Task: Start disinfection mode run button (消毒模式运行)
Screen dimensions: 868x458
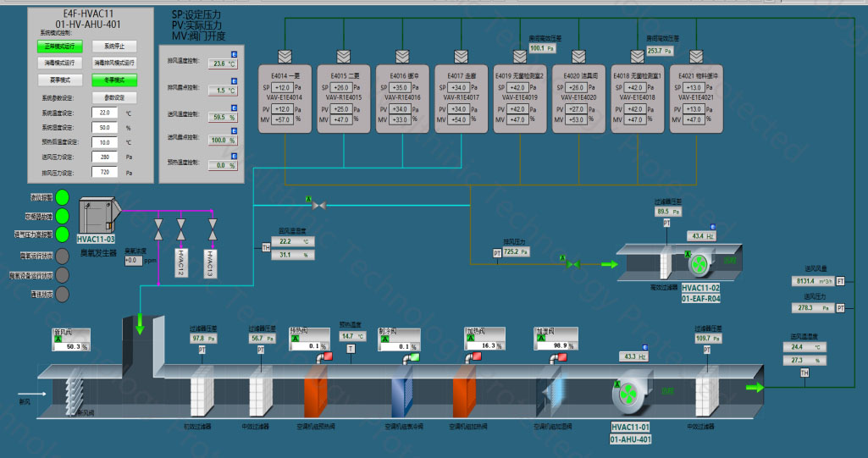Action: click(60, 63)
